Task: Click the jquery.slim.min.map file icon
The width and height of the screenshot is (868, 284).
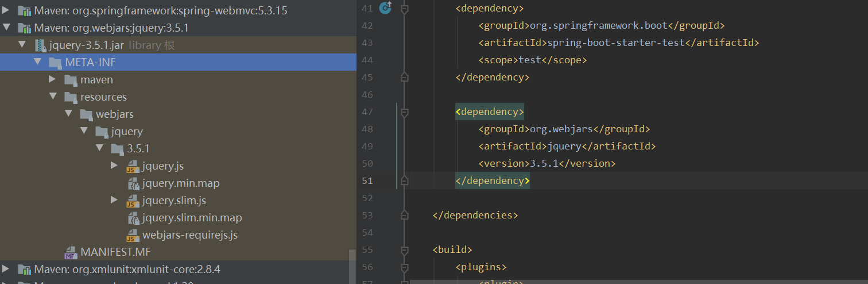Action: [133, 218]
